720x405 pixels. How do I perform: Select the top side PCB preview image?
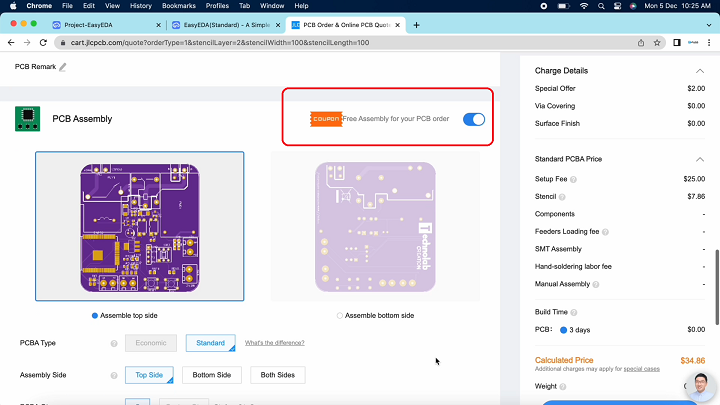click(x=140, y=226)
